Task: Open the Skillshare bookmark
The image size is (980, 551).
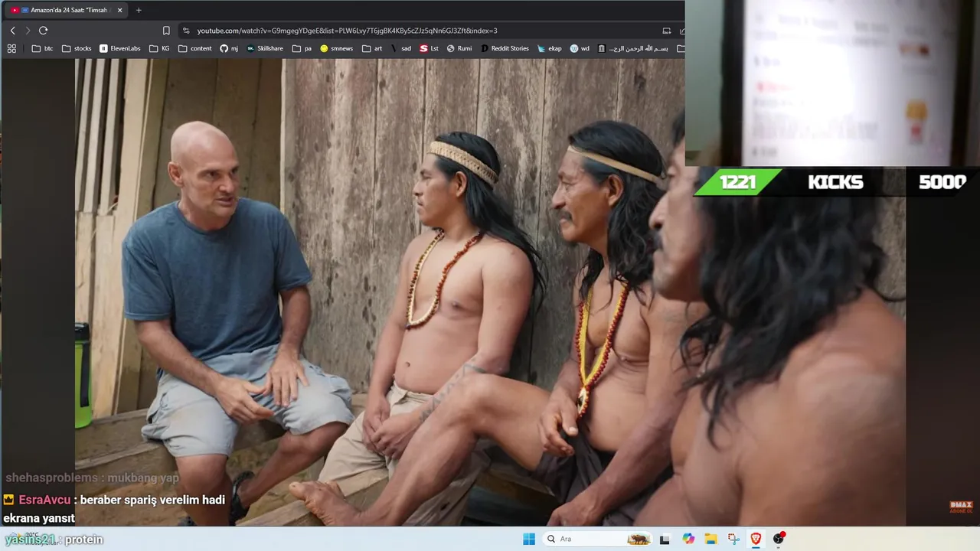Action: 265,48
